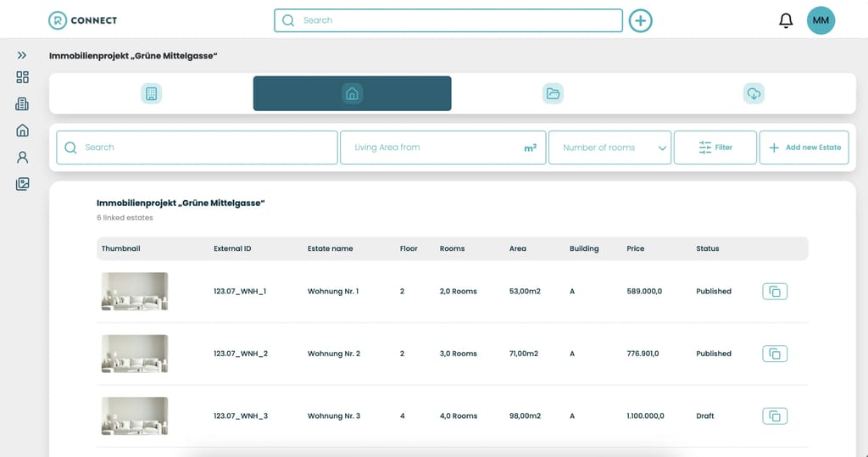Click Published status of Wohnung Nr. 1
Screen dimensions: 868x457
pyautogui.click(x=714, y=292)
